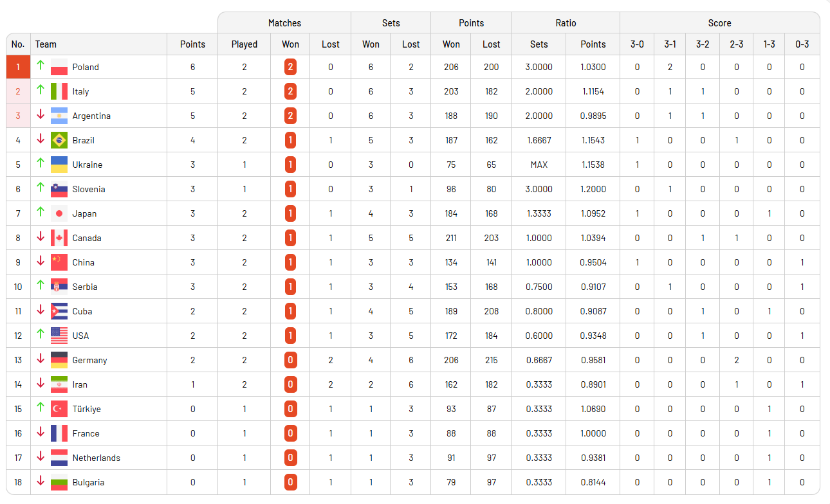Select the Matches header group

coord(284,23)
